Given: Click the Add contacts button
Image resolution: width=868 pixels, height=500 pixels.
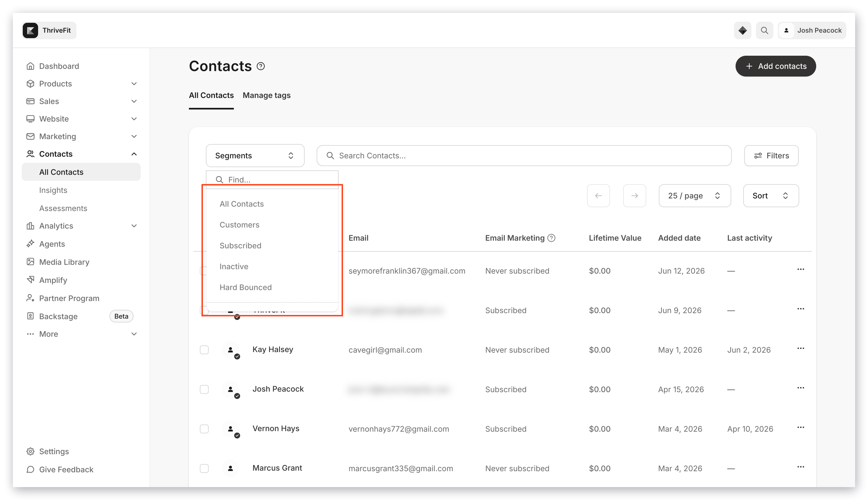Looking at the screenshot, I should (775, 66).
